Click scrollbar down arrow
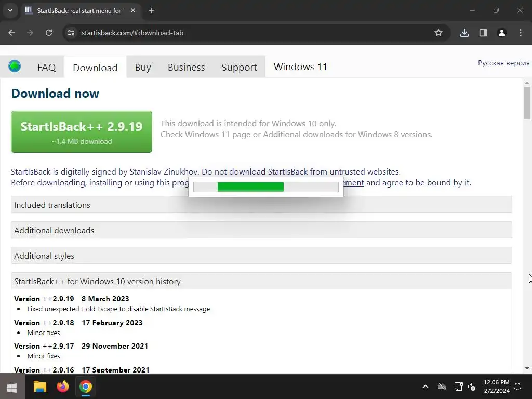 pyautogui.click(x=527, y=368)
